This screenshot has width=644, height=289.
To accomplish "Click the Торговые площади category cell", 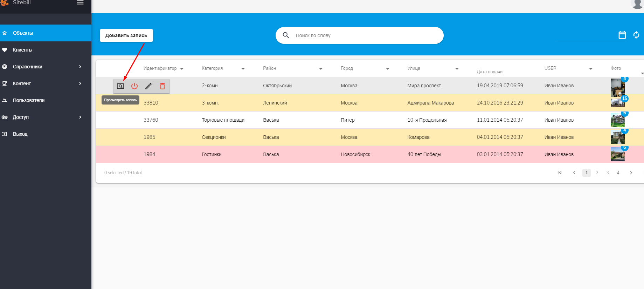I will (223, 120).
